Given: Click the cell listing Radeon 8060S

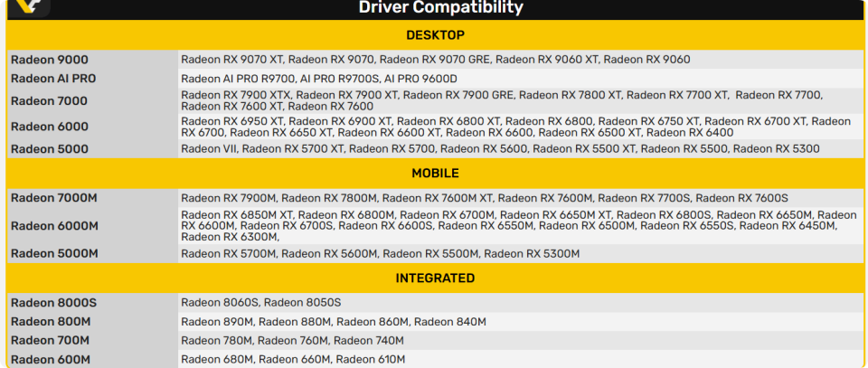Looking at the screenshot, I should (x=521, y=303).
